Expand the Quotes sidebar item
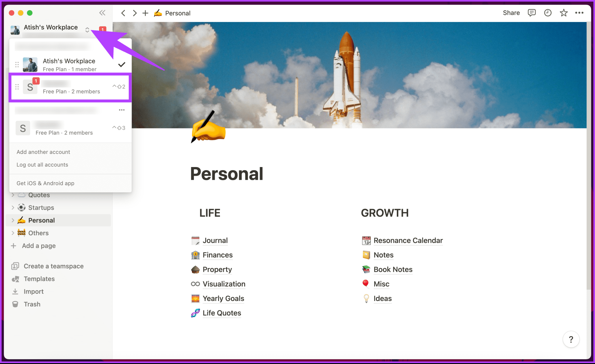Screen dimensions: 595x364 (13, 195)
